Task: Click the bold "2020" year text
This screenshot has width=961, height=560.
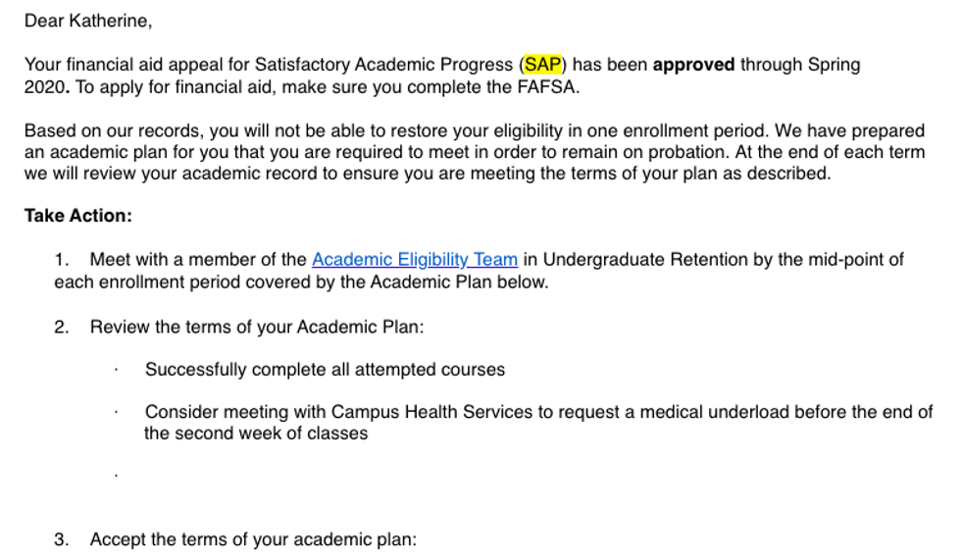Action: [x=45, y=86]
